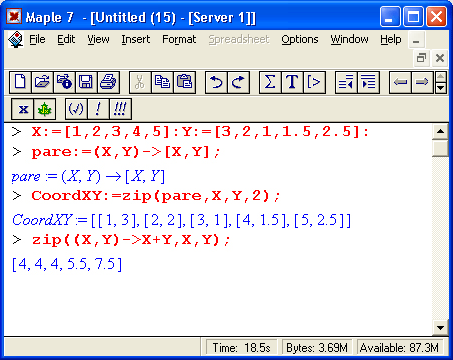Open the Help menu
453x360 pixels.
tap(391, 39)
